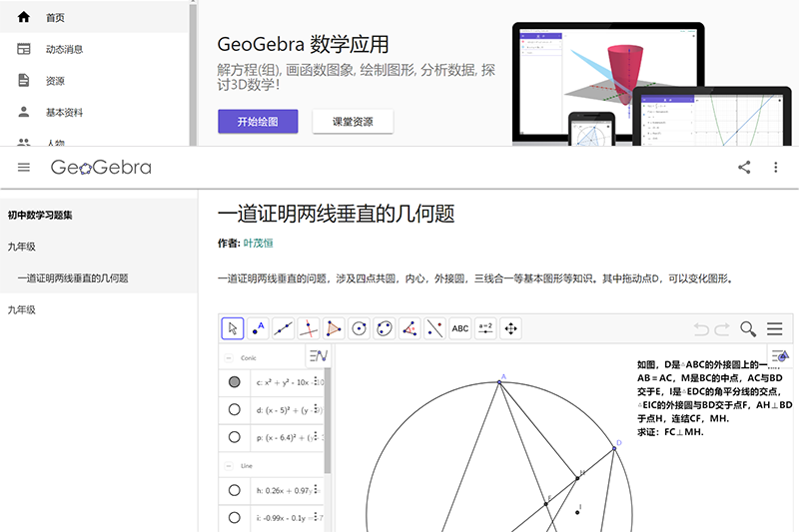Open the applet's hamburger menu
Viewport: 799px width, 532px height.
(775, 328)
